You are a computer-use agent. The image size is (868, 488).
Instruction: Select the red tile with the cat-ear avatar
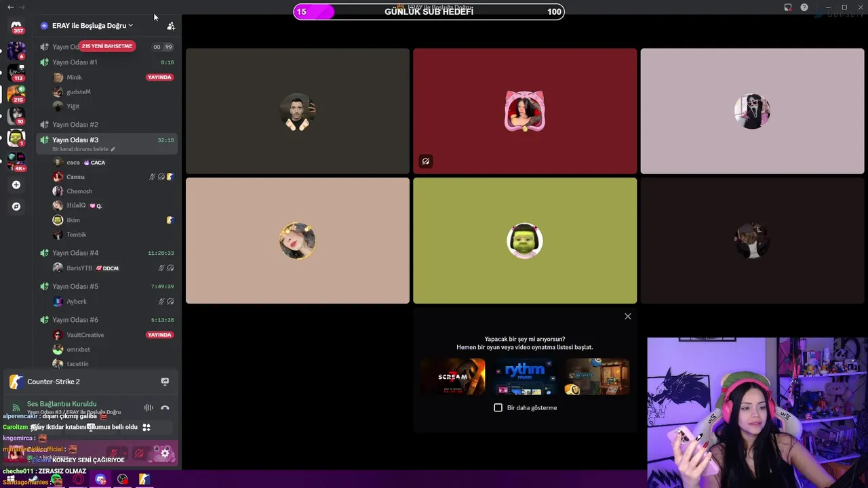pos(525,111)
